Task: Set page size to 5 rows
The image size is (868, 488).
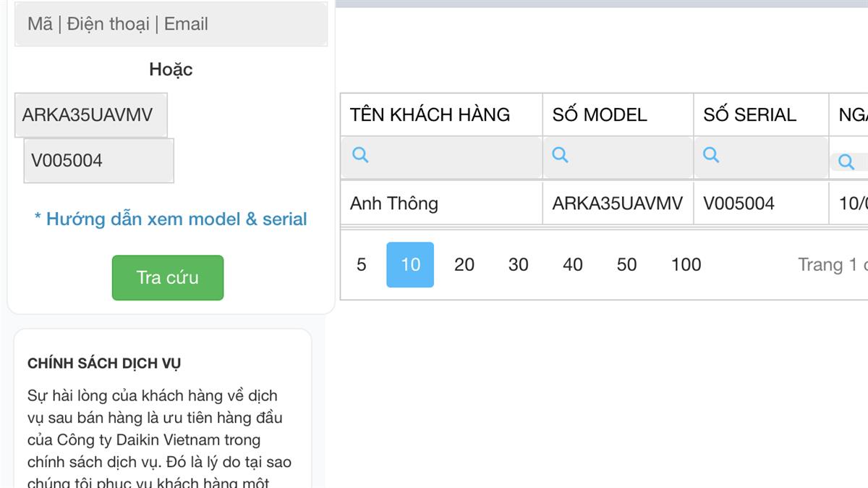Action: [x=362, y=265]
